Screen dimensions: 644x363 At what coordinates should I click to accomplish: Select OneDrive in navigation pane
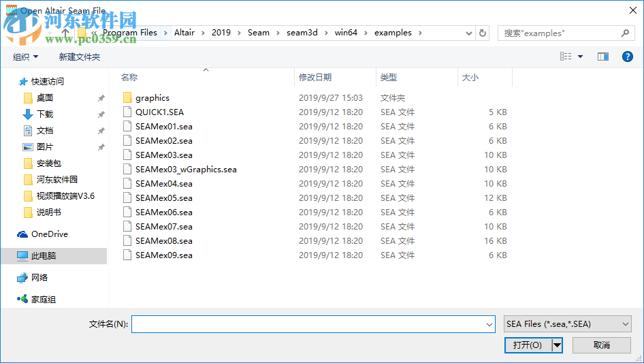pyautogui.click(x=49, y=234)
